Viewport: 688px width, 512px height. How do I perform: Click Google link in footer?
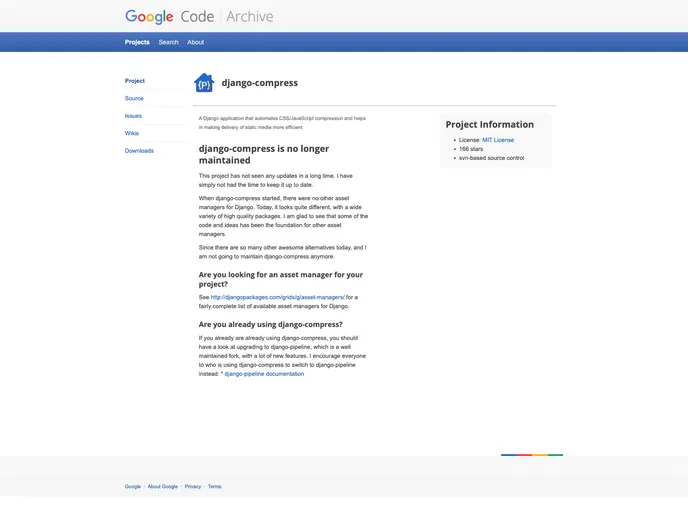(133, 487)
